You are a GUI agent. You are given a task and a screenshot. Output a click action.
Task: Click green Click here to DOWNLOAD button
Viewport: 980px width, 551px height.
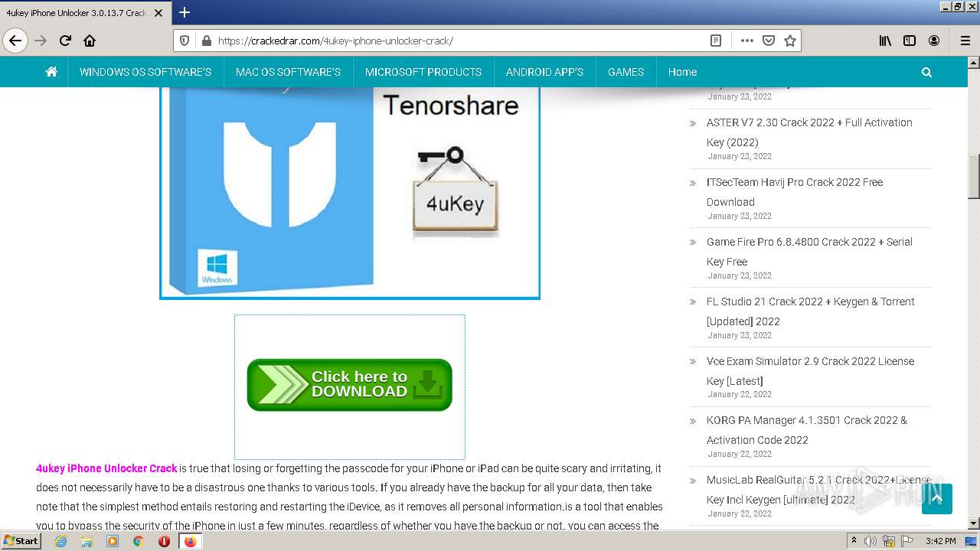pos(350,385)
